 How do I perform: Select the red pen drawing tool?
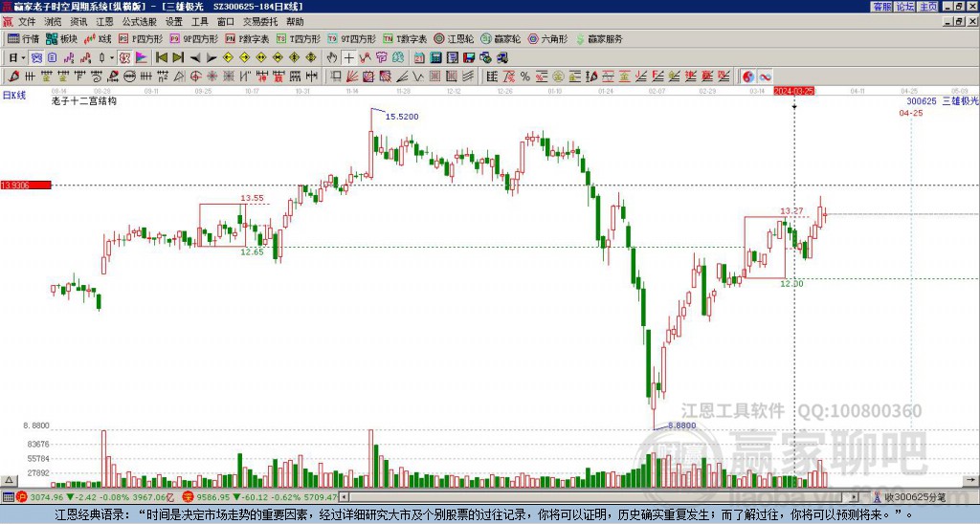click(13, 76)
